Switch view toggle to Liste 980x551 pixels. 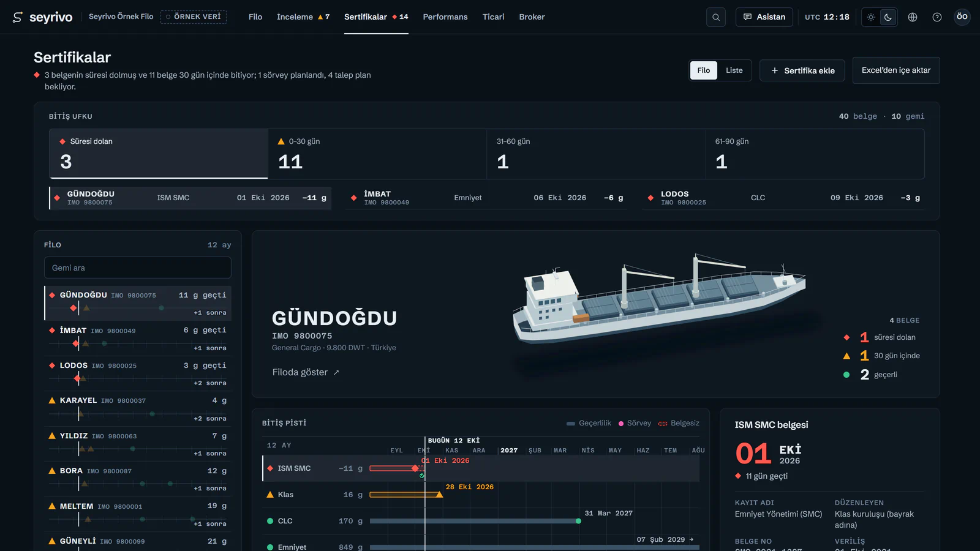pos(734,70)
